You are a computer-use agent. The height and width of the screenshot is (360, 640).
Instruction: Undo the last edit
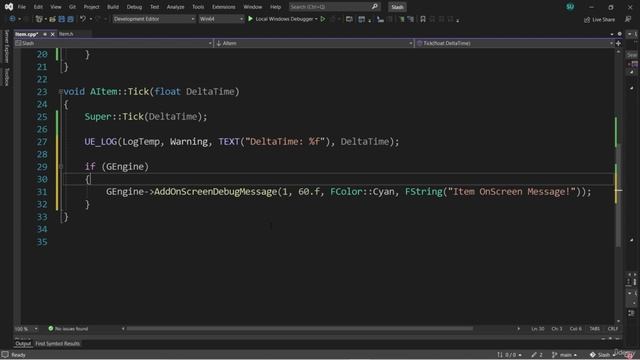pos(83,19)
